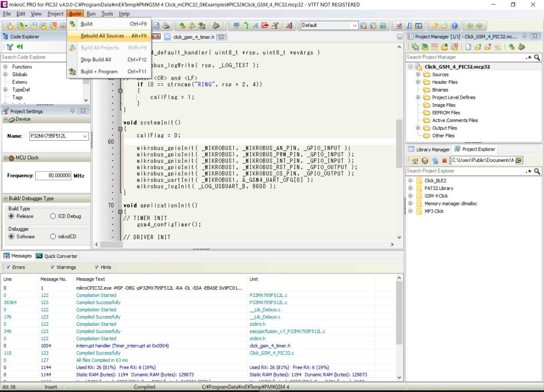Select the mikroICD debugger option

pos(53,237)
